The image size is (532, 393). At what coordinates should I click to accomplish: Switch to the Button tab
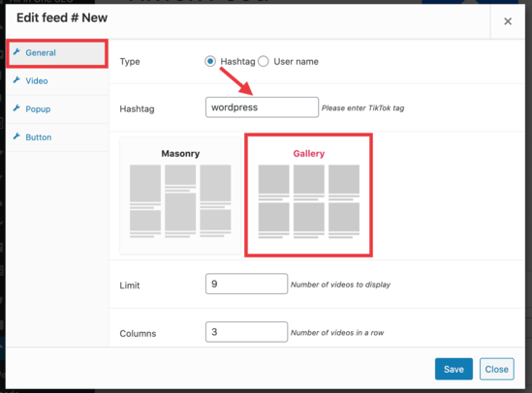tap(57, 137)
